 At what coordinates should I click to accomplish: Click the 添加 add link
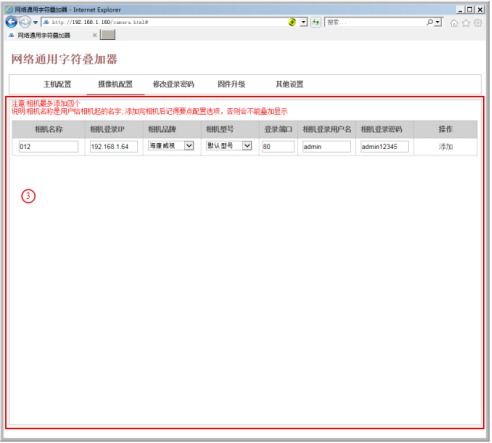pos(446,147)
